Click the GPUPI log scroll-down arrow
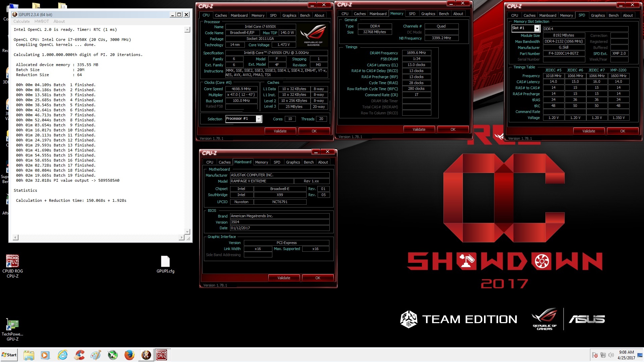This screenshot has height=362, width=644. [x=187, y=232]
